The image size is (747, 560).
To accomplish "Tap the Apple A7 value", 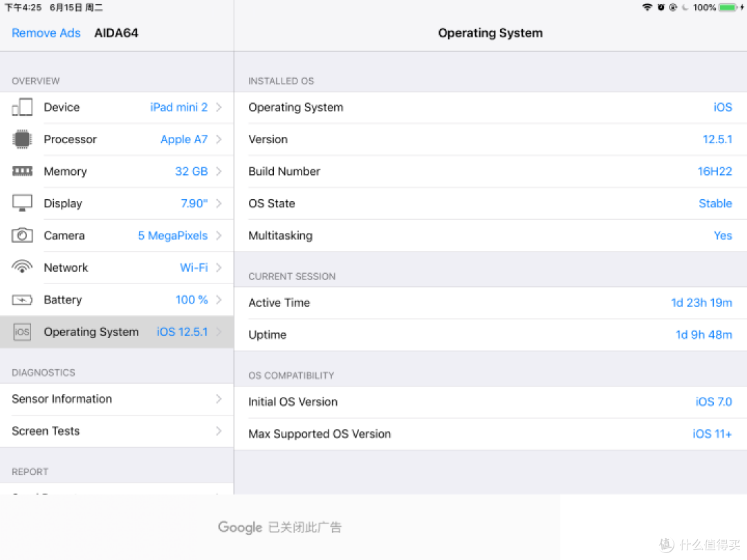I will click(x=184, y=140).
